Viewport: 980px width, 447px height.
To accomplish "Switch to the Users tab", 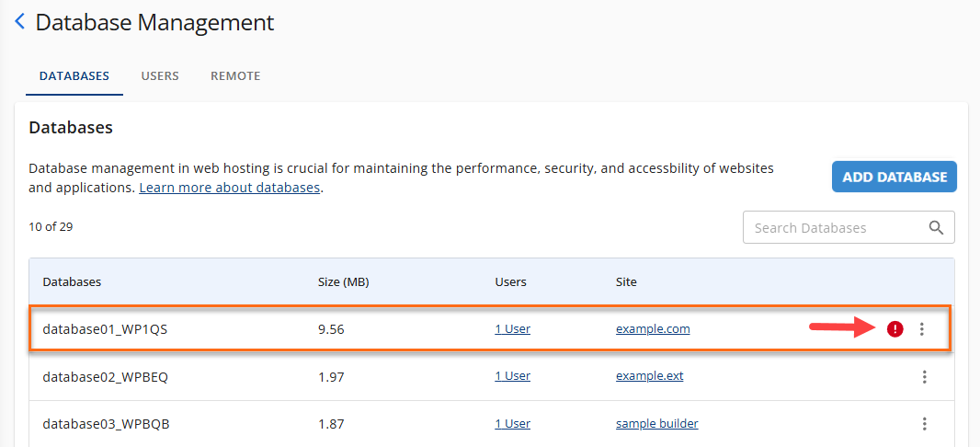I will [160, 76].
